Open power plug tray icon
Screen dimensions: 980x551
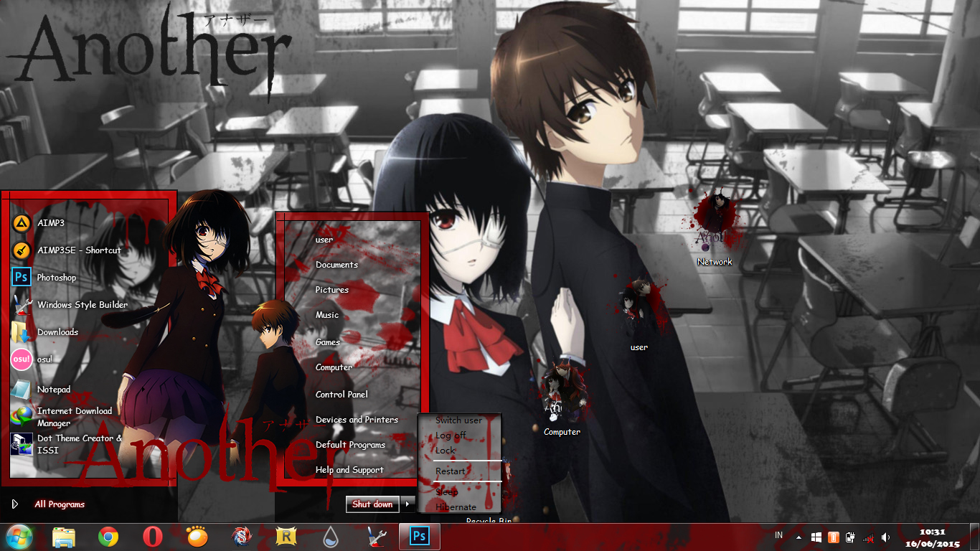(850, 537)
